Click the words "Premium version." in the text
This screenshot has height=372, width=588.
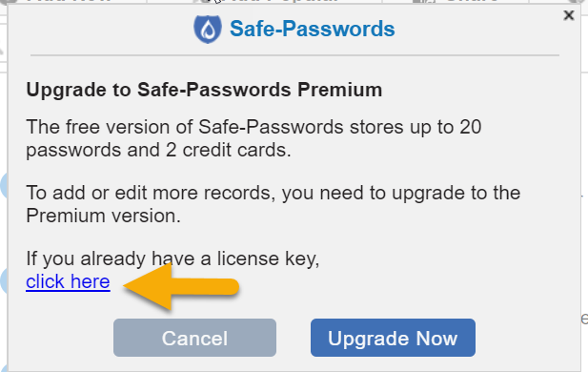coord(103,216)
